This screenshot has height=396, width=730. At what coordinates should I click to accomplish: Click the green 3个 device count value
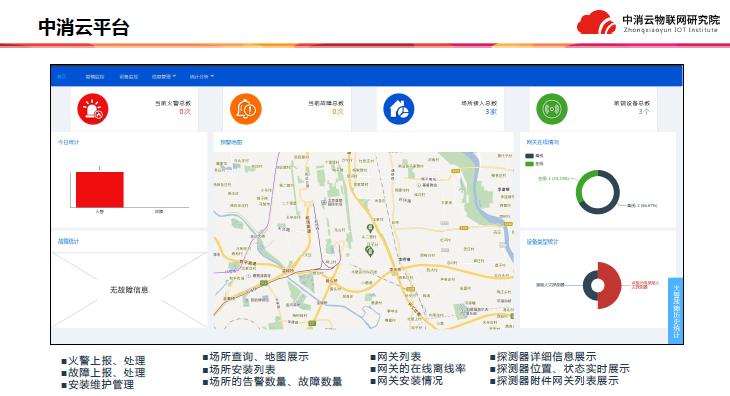644,112
